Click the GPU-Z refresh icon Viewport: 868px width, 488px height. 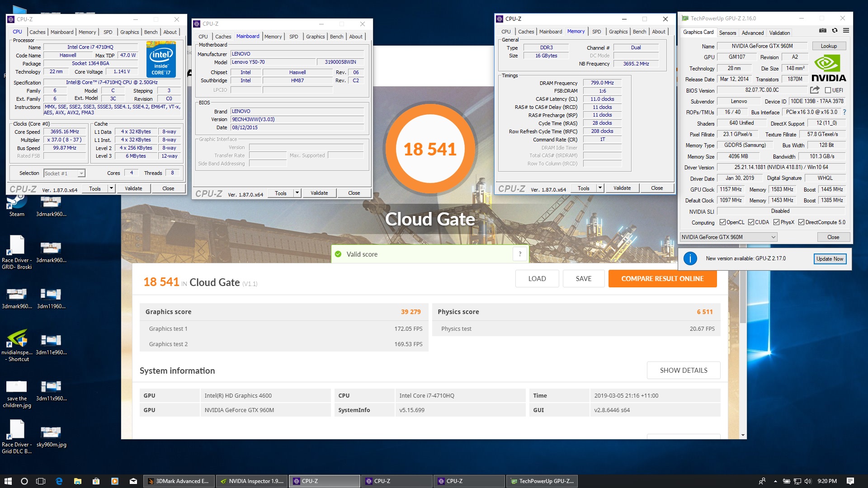click(x=835, y=31)
